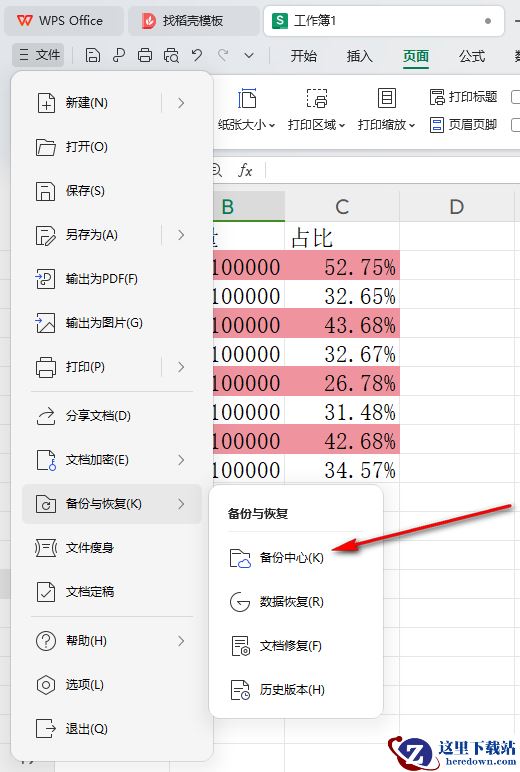Switch to the Formulas ribbon tab

tap(472, 56)
